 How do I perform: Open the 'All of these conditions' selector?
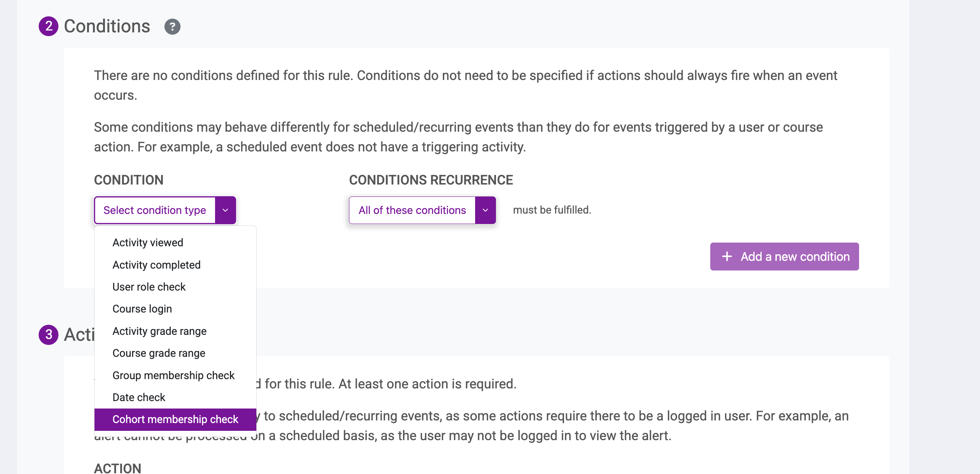(x=422, y=210)
